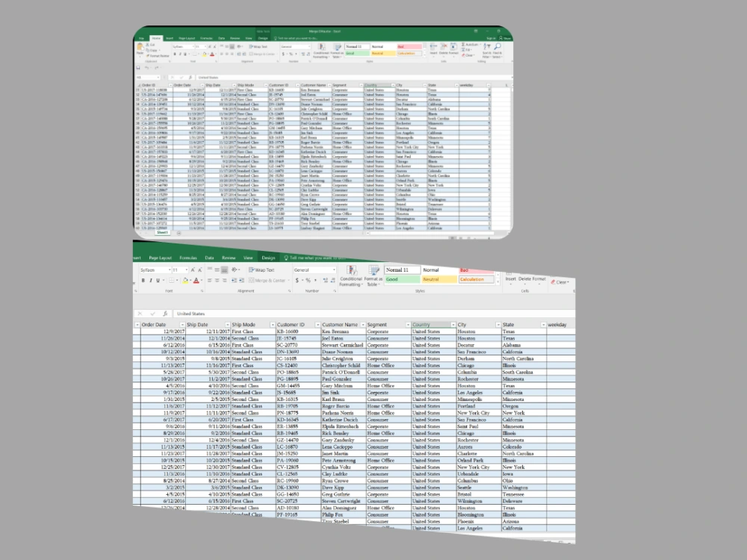
Task: Apply Neutral yellow style in lower view
Action: [439, 279]
